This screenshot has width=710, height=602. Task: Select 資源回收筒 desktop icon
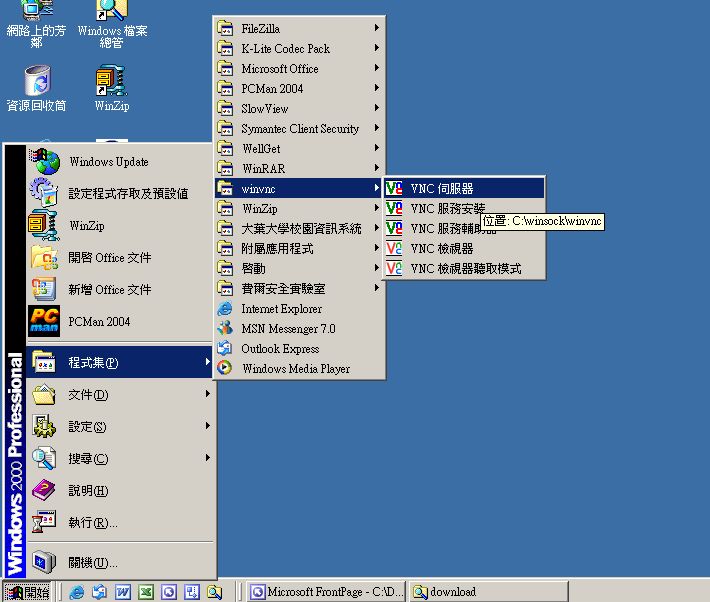tap(37, 88)
